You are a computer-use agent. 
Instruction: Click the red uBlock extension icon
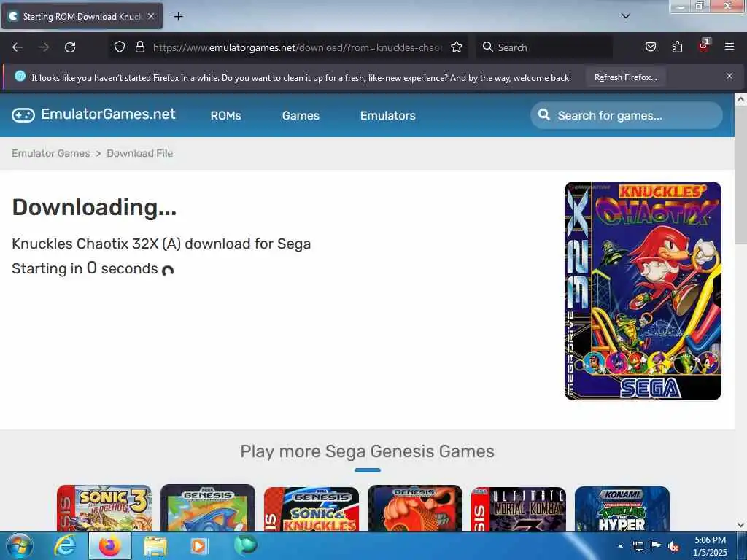(x=704, y=46)
